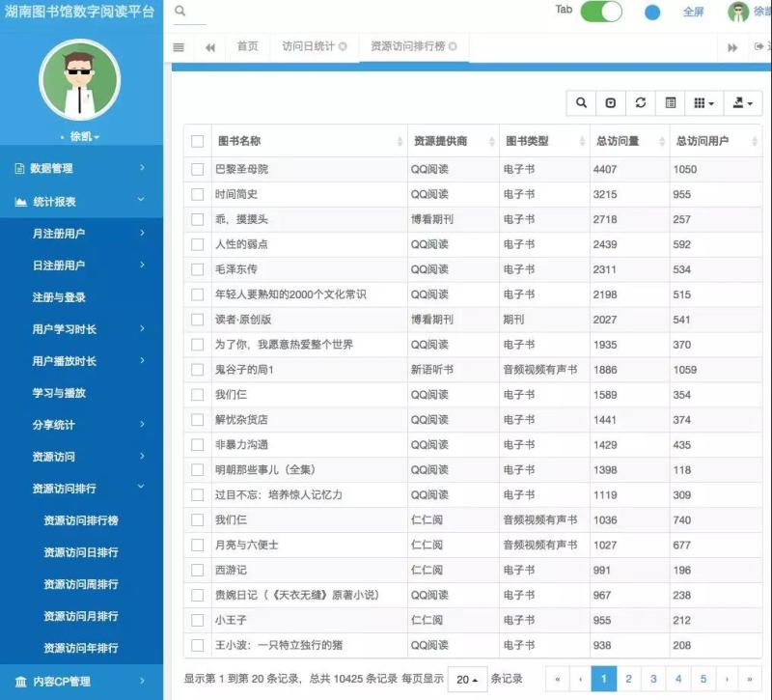
Task: Click the user avatar in top bar
Action: 738,13
